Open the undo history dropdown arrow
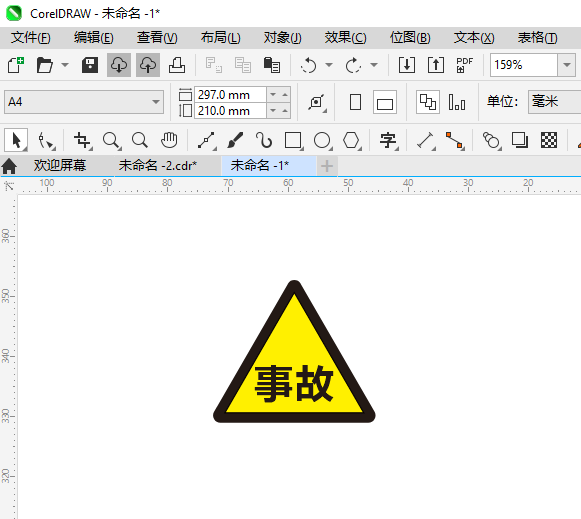The width and height of the screenshot is (581, 519). (x=329, y=65)
